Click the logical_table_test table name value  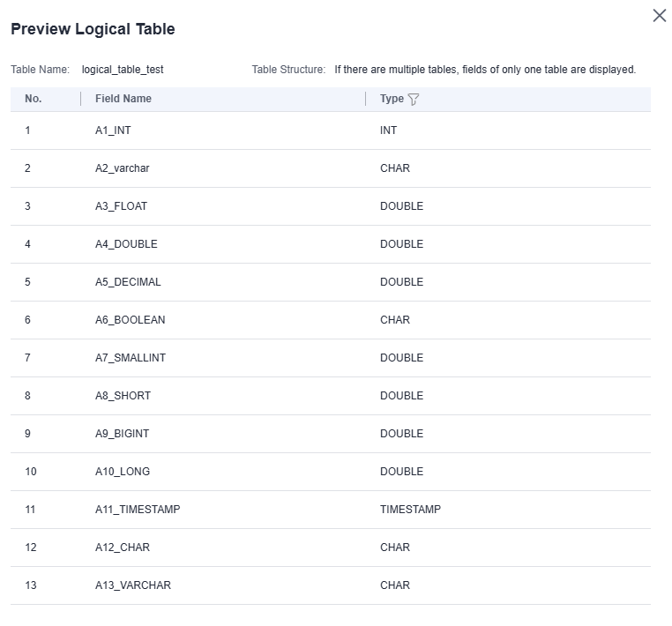[x=123, y=70]
